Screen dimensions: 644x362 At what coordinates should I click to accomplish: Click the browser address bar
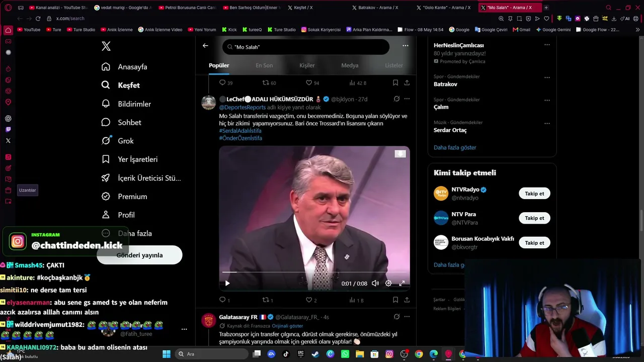point(272,19)
